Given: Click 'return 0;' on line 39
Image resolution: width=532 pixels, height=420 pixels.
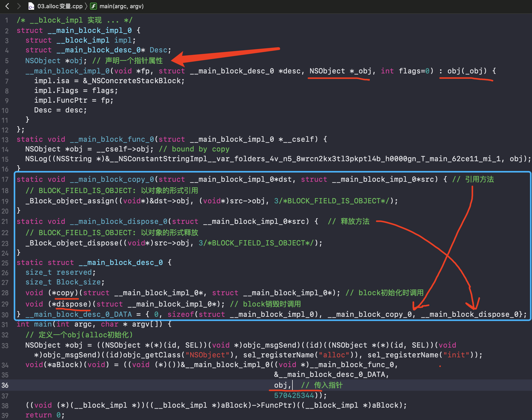Looking at the screenshot, I should 45,415.
